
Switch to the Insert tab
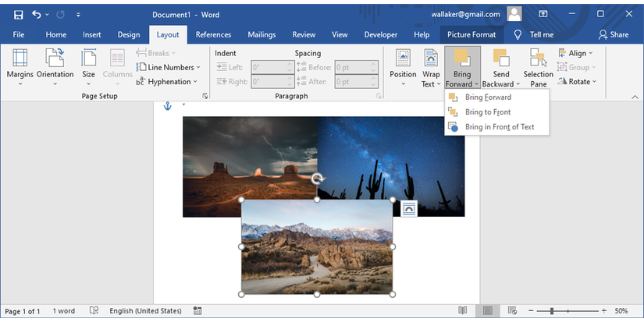point(91,35)
